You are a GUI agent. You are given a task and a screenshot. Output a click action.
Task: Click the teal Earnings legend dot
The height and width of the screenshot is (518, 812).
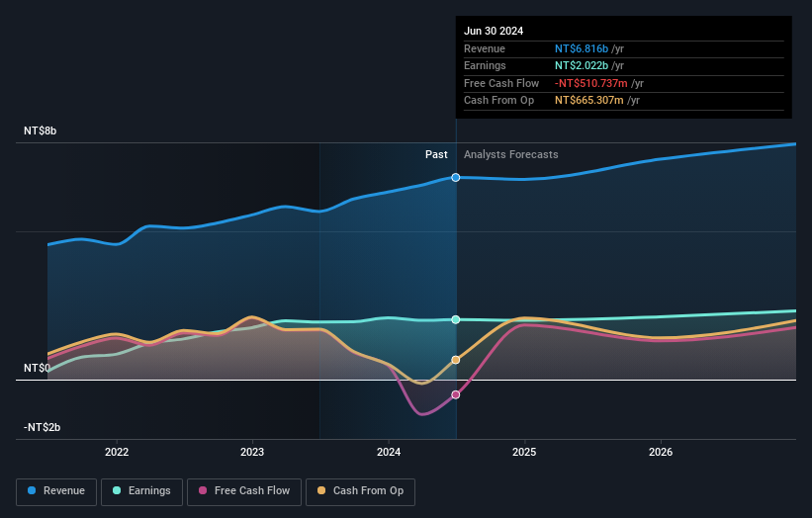coord(117,490)
